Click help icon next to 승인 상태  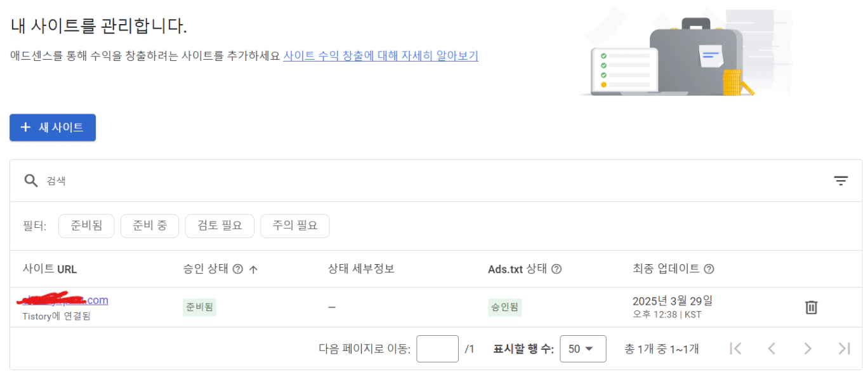click(238, 269)
